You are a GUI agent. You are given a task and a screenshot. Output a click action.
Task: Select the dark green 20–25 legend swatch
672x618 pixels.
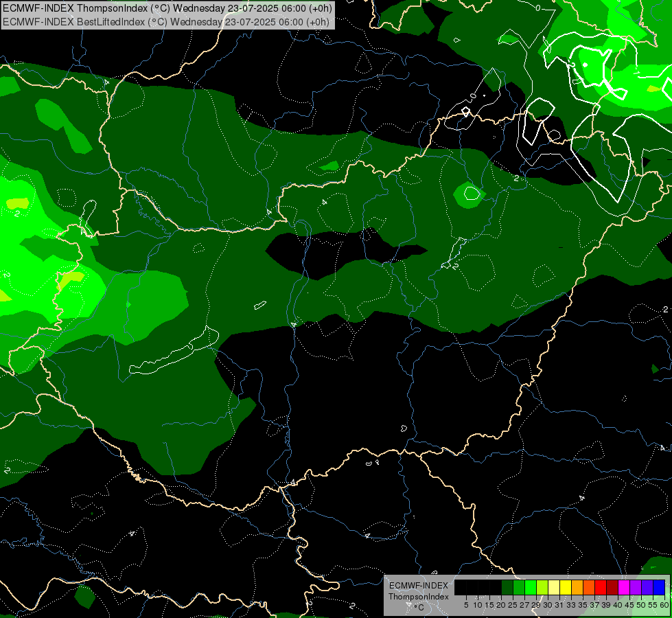pyautogui.click(x=507, y=587)
